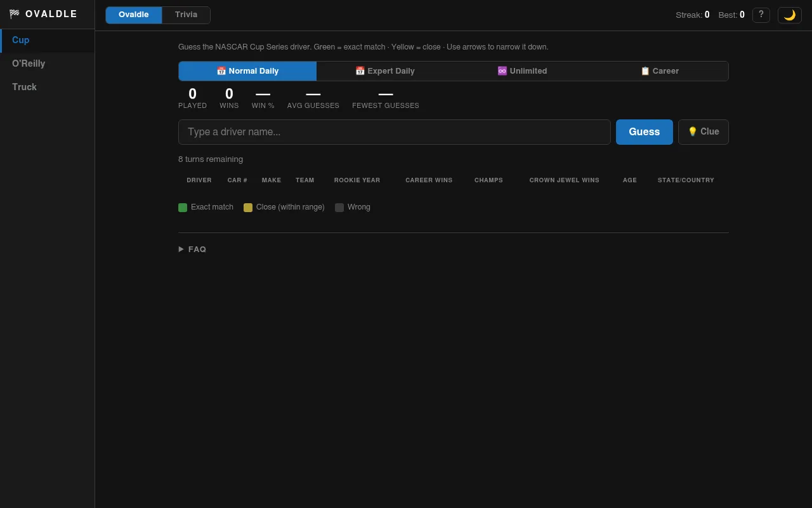
Task: Click the WINS stat value
Action: coord(229,95)
